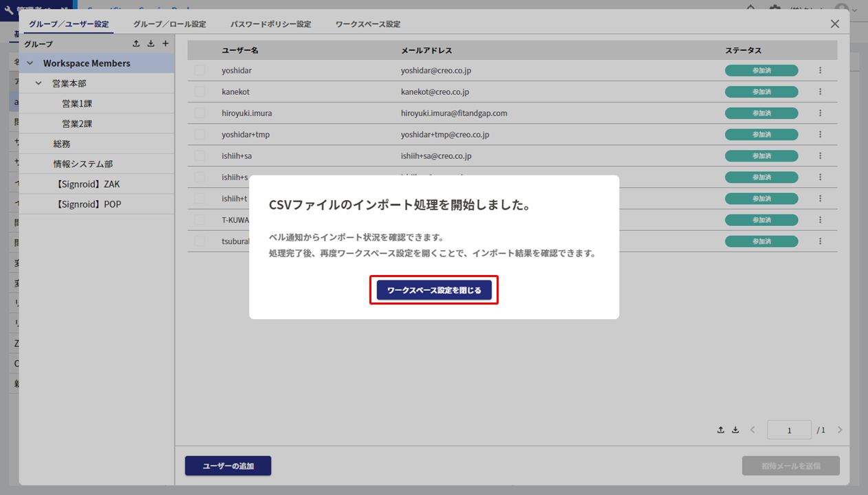The image size is (868, 495).
Task: Click the group upload icon in the グループ header
Action: point(136,44)
